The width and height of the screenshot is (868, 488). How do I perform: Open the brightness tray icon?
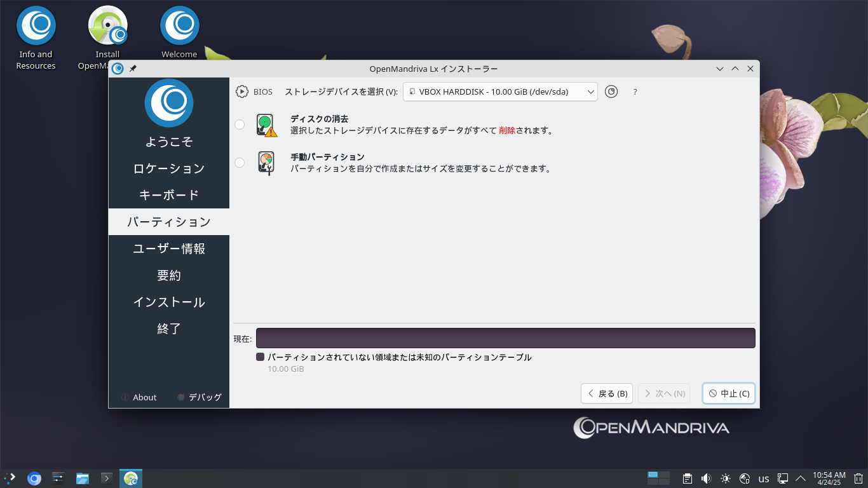(726, 478)
